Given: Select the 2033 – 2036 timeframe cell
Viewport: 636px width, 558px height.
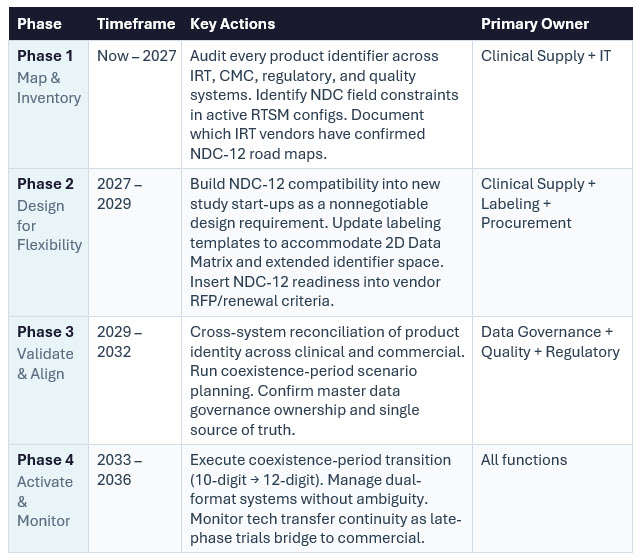Looking at the screenshot, I should pyautogui.click(x=120, y=470).
